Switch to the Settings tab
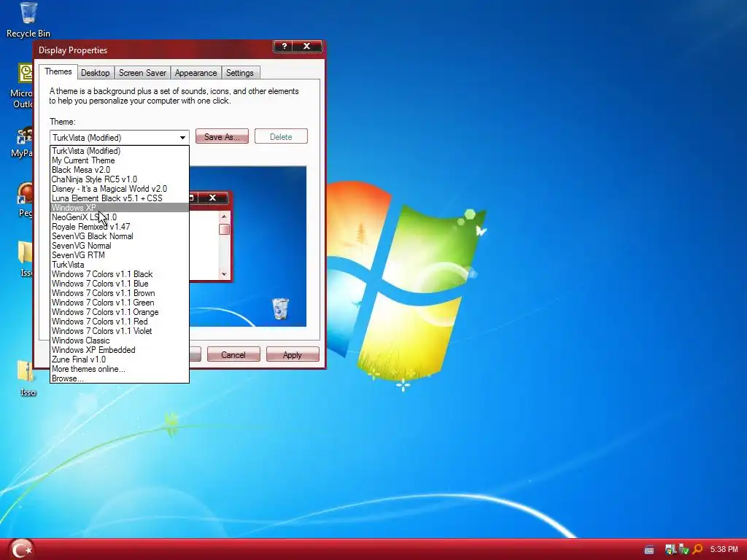Image resolution: width=747 pixels, height=560 pixels. point(239,73)
